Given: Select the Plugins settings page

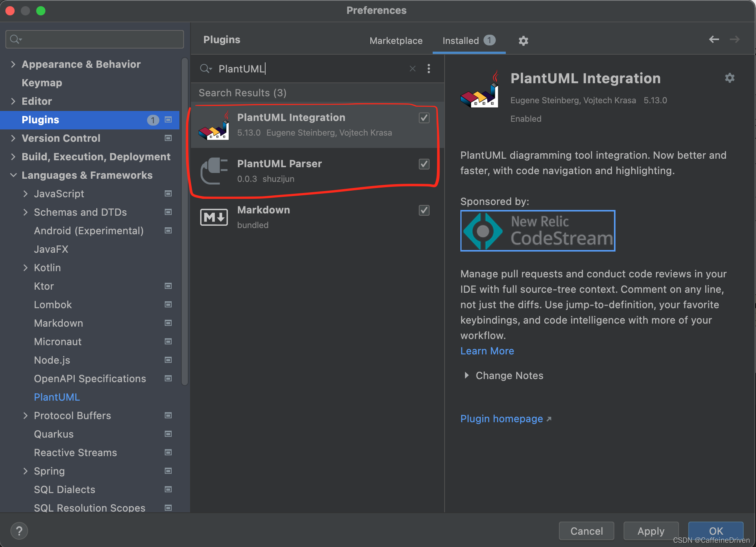Looking at the screenshot, I should (90, 120).
